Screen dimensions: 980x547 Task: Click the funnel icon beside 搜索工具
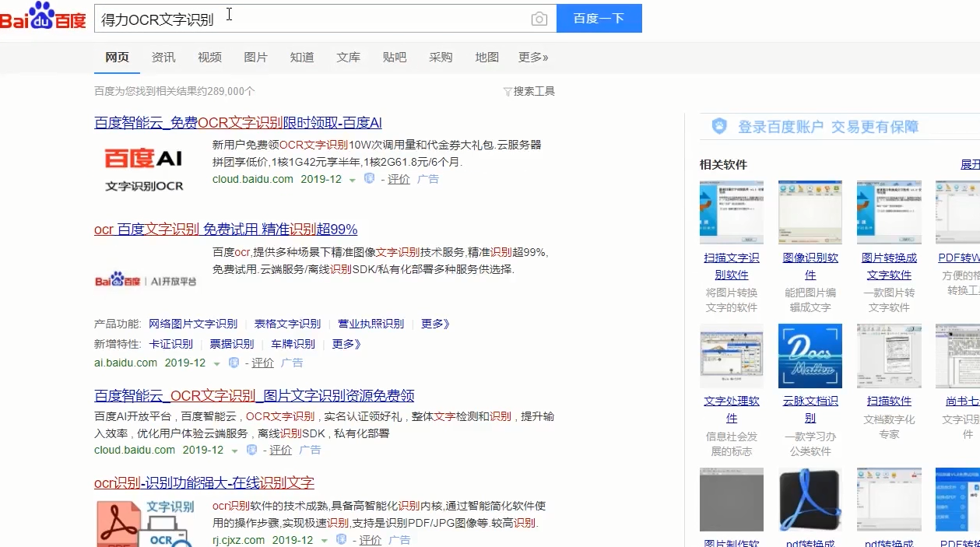[x=508, y=92]
